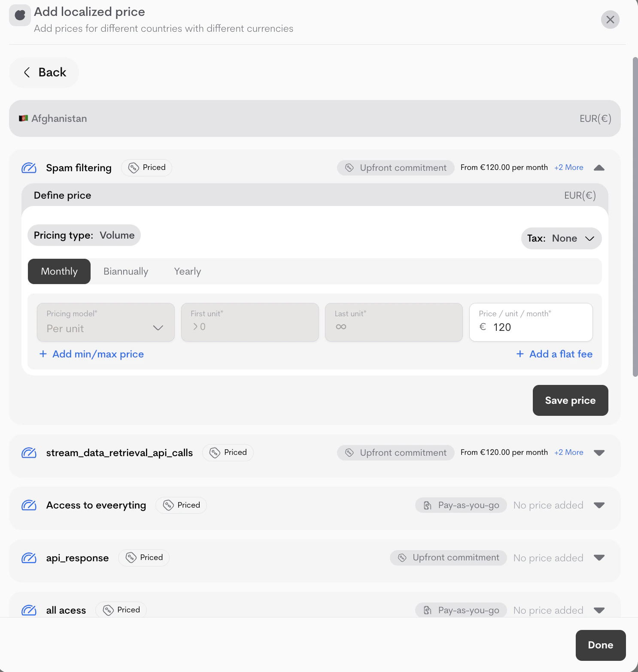Click the Priced tag beside Spam filtering
The width and height of the screenshot is (638, 672).
(x=147, y=168)
